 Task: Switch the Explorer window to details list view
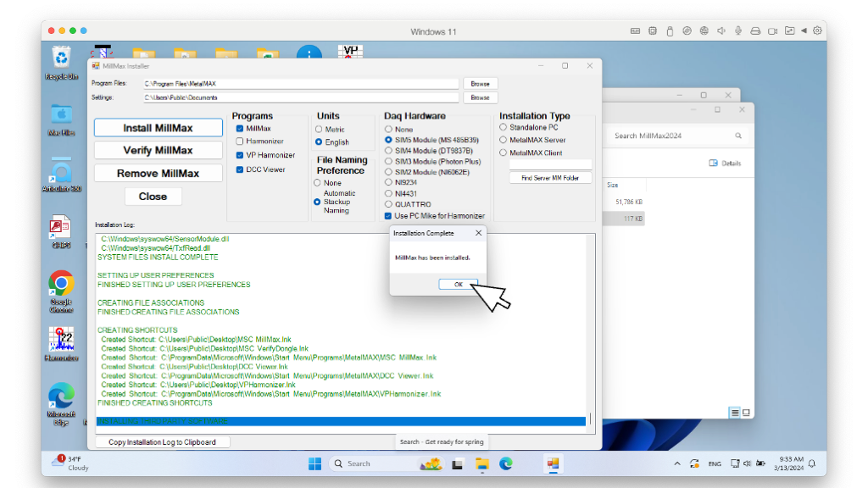pyautogui.click(x=735, y=413)
